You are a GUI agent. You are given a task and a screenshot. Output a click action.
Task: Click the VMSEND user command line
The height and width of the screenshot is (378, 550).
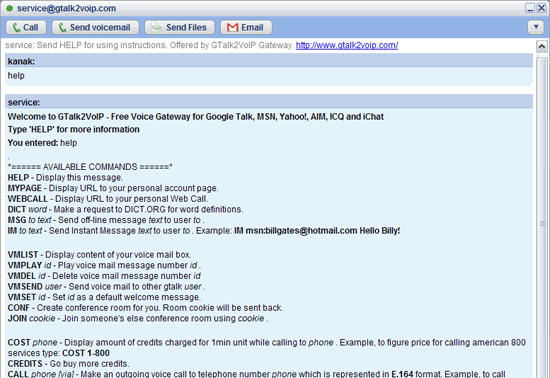pos(106,286)
